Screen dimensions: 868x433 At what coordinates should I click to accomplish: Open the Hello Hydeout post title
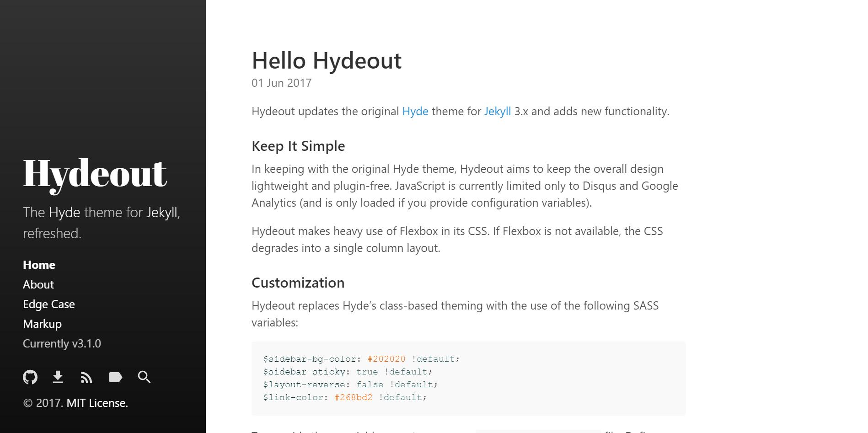click(x=326, y=60)
